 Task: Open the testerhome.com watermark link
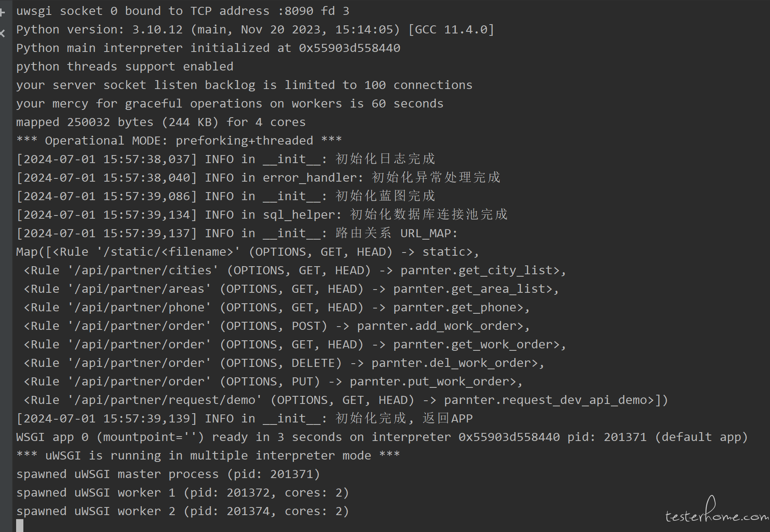(x=717, y=511)
